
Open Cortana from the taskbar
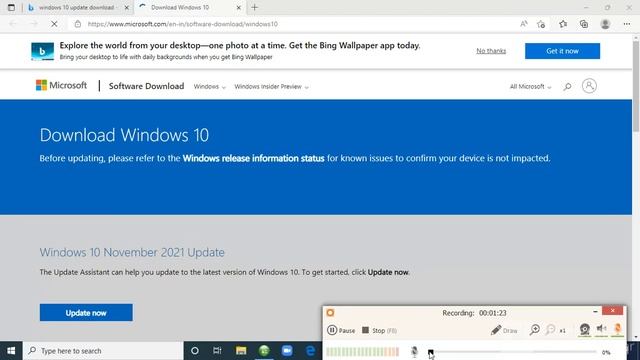(195, 351)
